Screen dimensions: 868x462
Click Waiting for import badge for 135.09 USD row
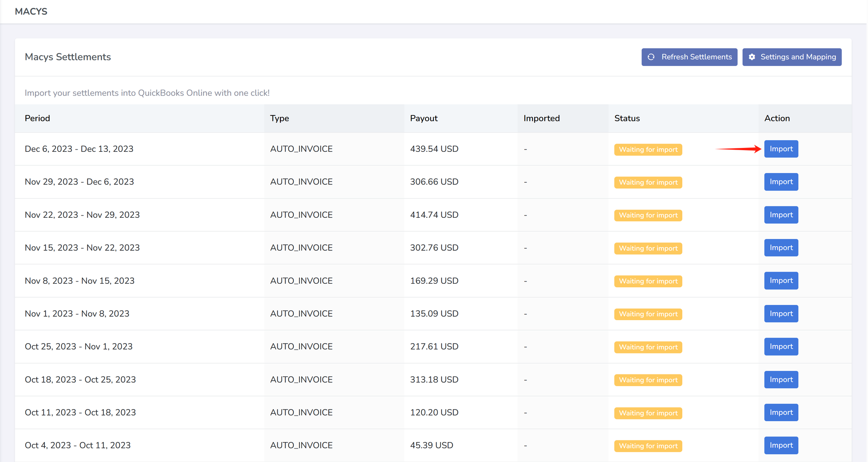(648, 315)
